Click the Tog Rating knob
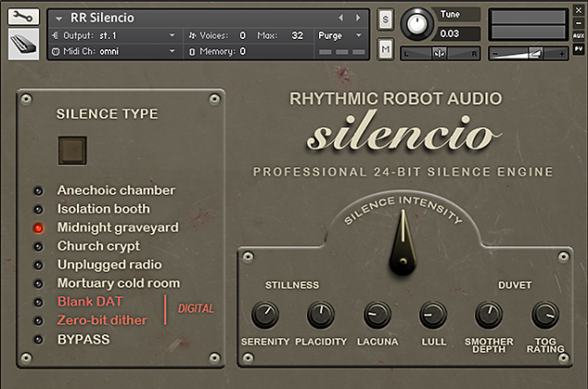Image resolution: width=588 pixels, height=389 pixels. [545, 315]
